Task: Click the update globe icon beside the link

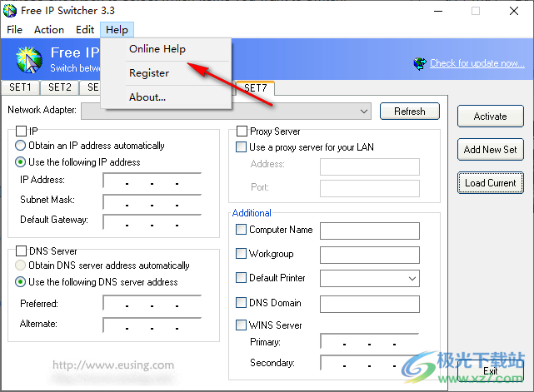Action: 420,63
